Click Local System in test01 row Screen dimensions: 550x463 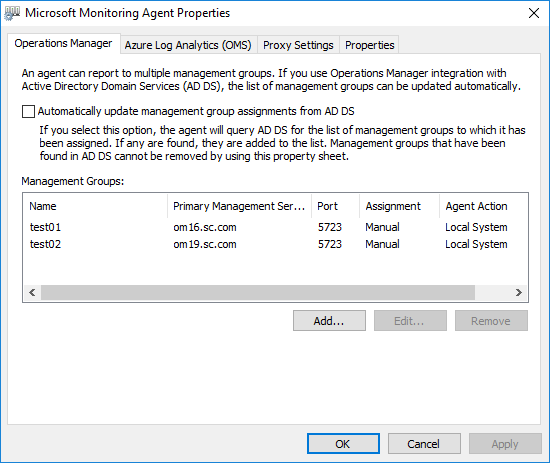476,227
